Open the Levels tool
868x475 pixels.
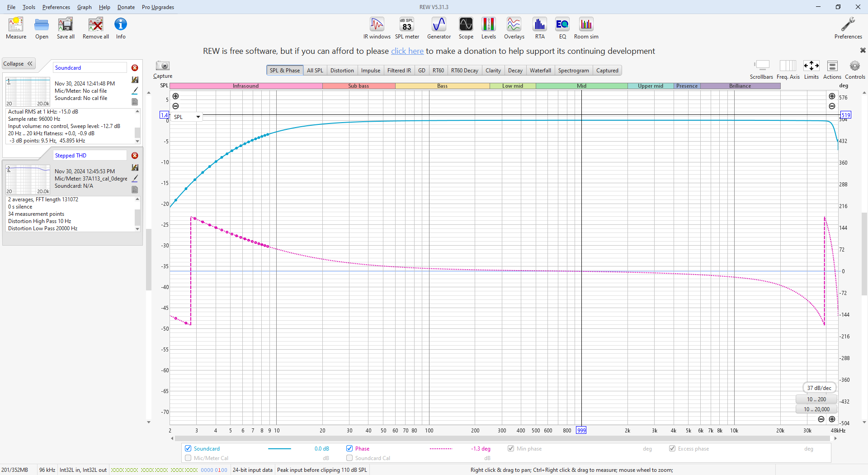[x=489, y=28]
